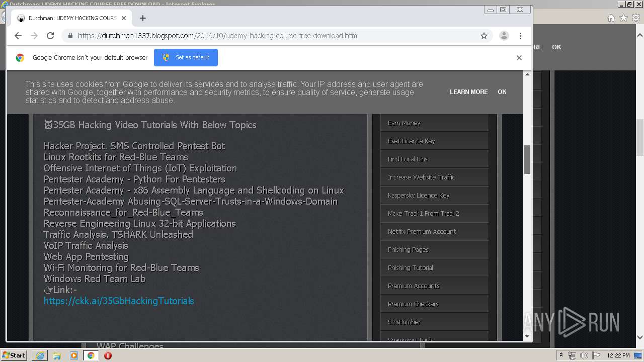Open the Chrome profile avatar menu
Screen dimensions: 644x362
[x=504, y=36]
